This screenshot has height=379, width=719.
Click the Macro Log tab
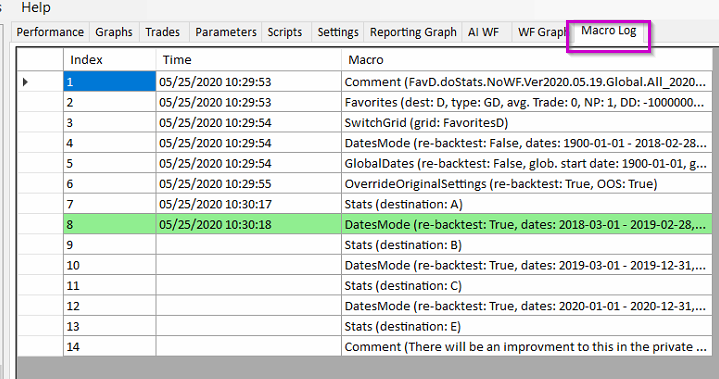[608, 31]
